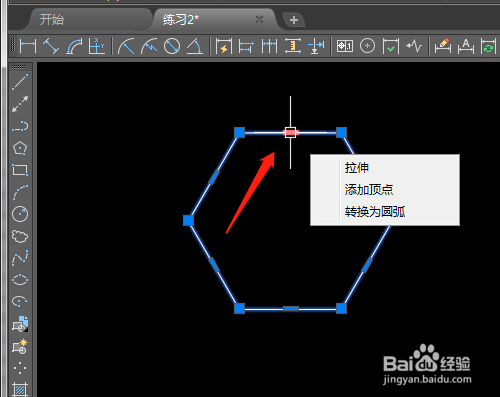
Task: Switch to the 练习2* drawing tab
Action: (180, 20)
